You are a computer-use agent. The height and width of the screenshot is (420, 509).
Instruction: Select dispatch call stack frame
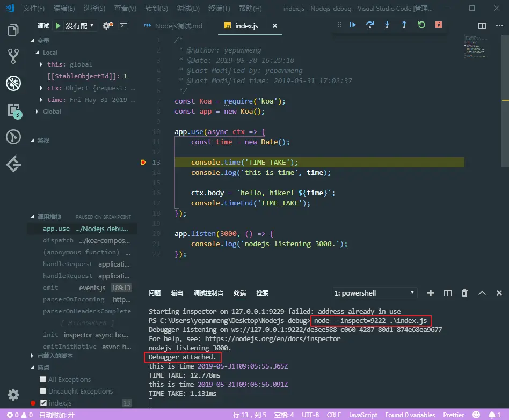coord(83,240)
